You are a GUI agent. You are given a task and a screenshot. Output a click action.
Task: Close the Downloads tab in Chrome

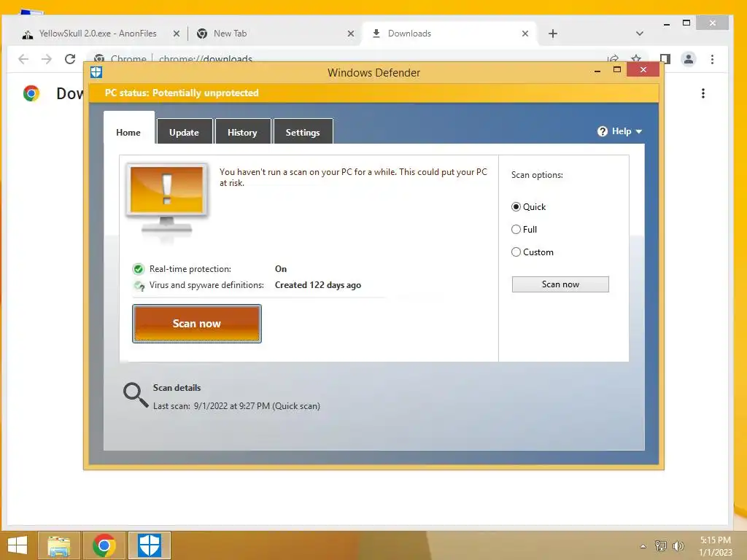[525, 34]
